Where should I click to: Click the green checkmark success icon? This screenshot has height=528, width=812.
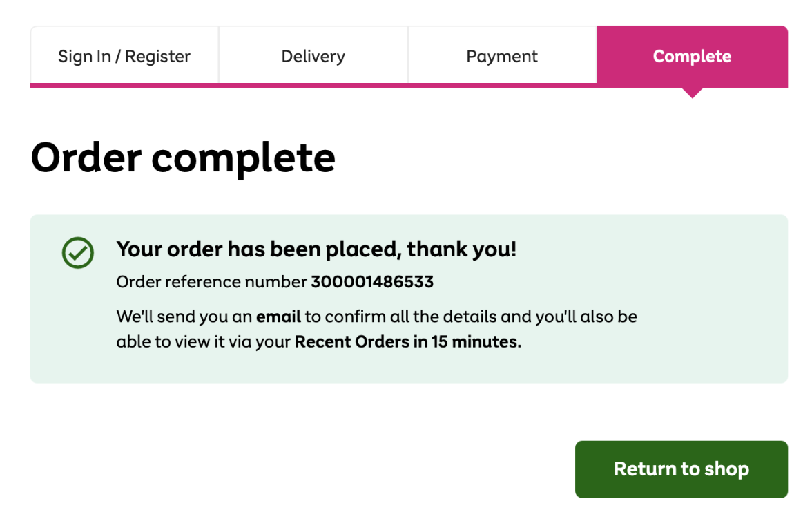click(78, 253)
